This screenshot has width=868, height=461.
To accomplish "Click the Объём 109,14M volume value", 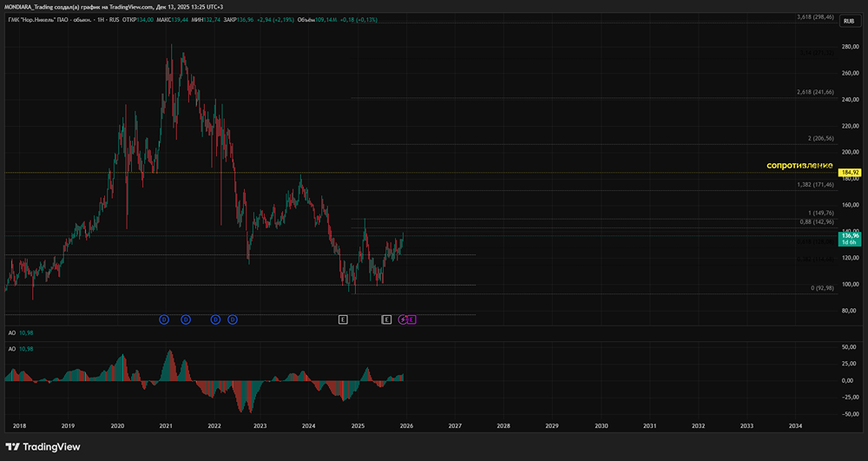I will click(x=319, y=20).
